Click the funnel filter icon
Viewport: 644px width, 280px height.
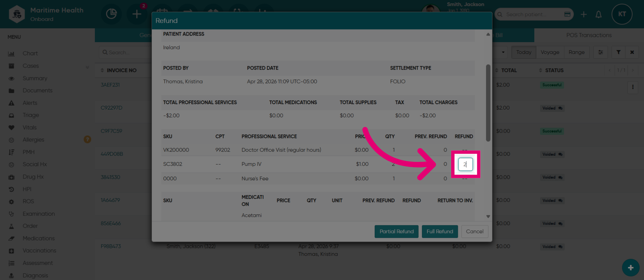(x=618, y=52)
